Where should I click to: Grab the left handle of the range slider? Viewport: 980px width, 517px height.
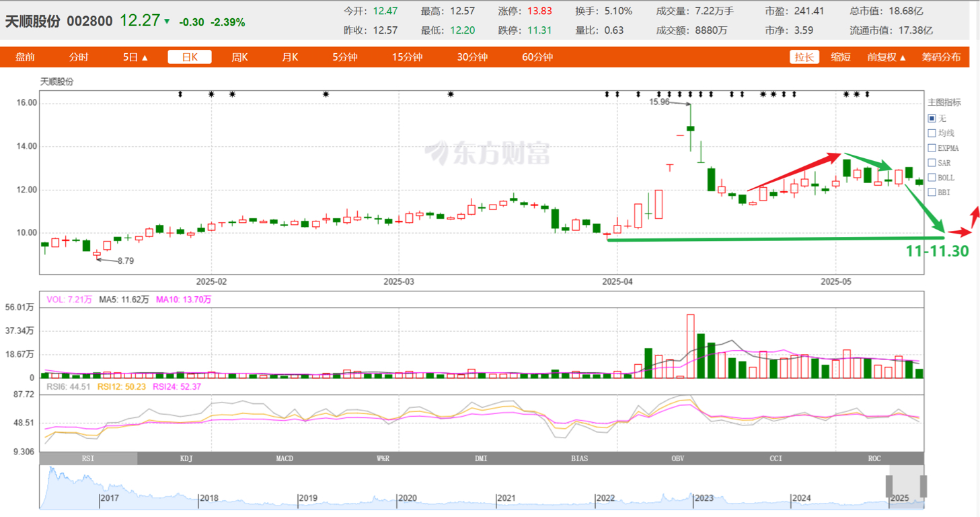coord(889,486)
